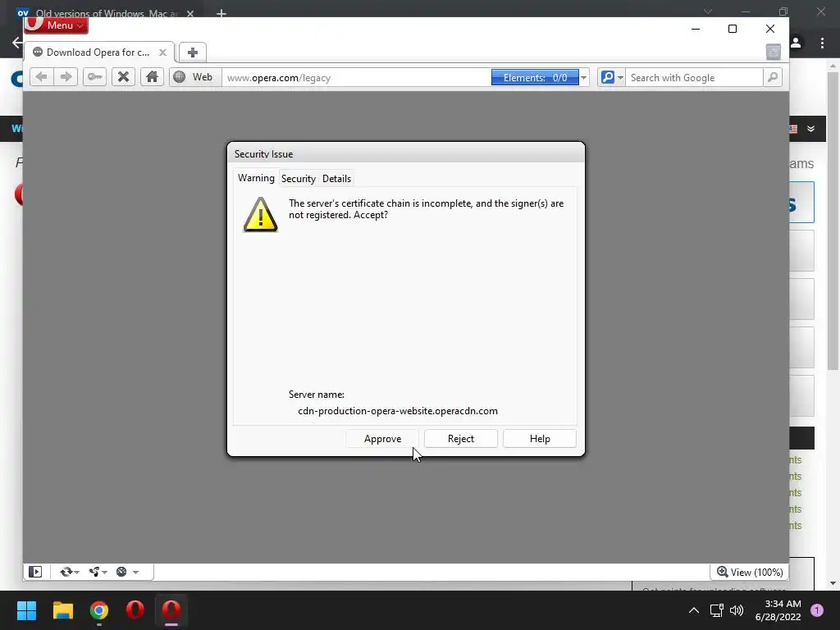
Task: Click the Elements 0/0 progress indicator
Action: point(535,78)
